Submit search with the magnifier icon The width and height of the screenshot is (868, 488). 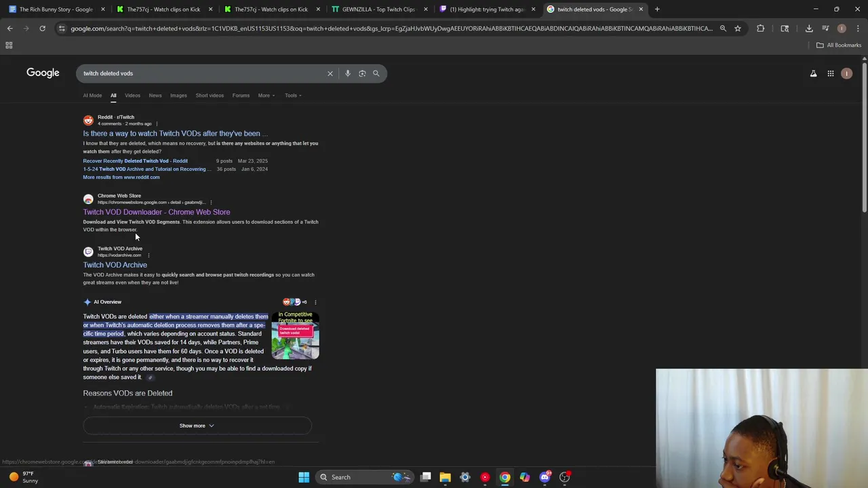(376, 73)
